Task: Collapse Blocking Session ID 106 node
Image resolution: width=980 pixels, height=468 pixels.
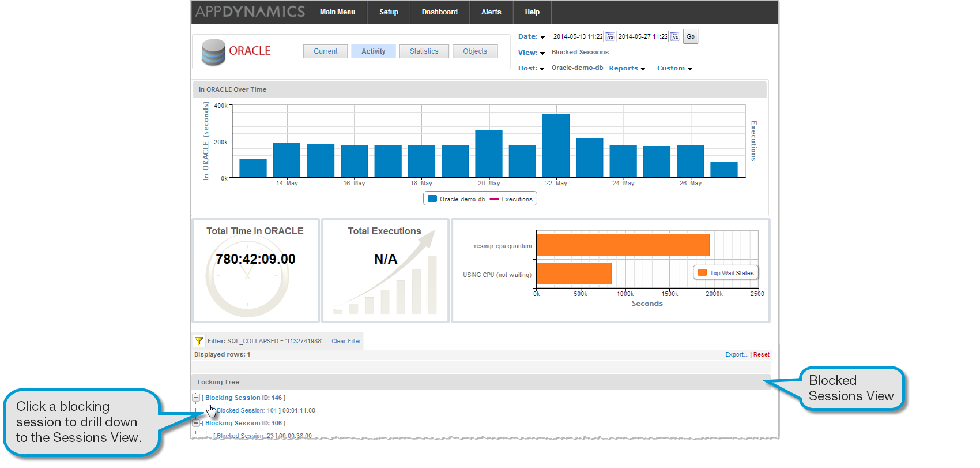Action: coord(196,423)
